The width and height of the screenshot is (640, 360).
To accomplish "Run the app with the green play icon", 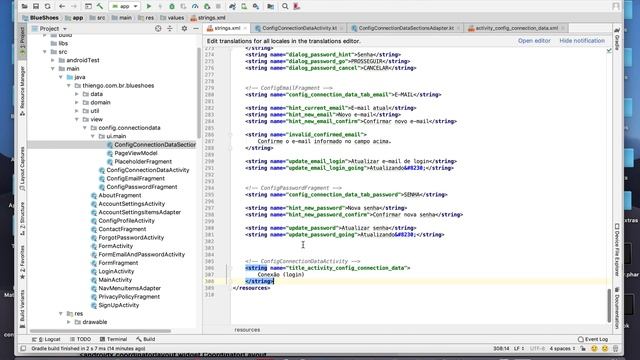I will 149,6.
